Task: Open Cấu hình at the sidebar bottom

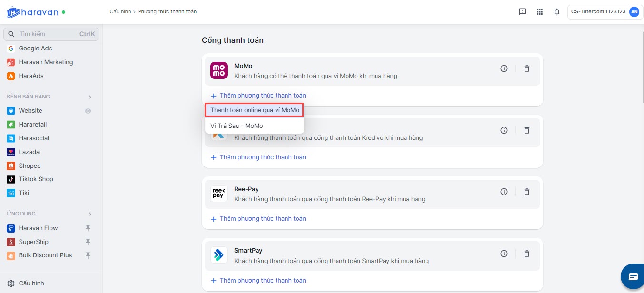Action: [x=31, y=283]
